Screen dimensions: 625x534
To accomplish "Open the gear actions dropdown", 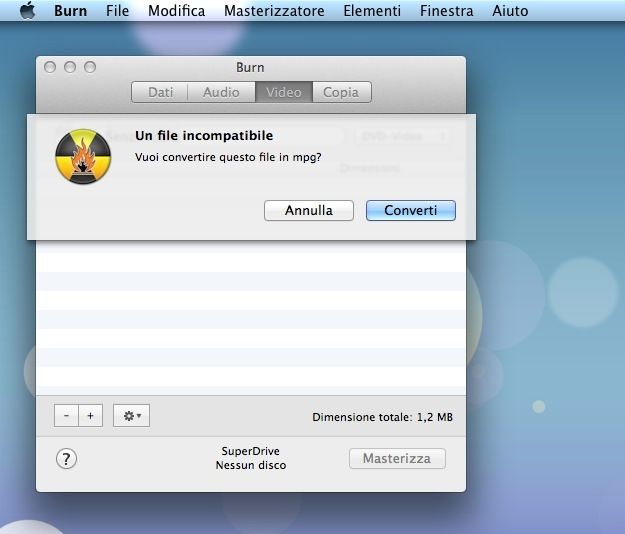I will click(x=132, y=416).
